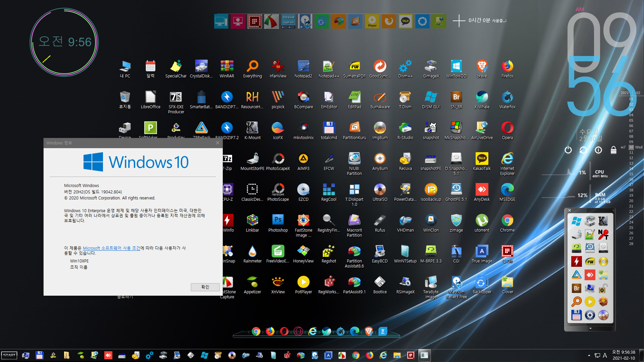Click the Opera icon in bottom dock
Viewport: 644px width, 362px height.
(x=284, y=331)
